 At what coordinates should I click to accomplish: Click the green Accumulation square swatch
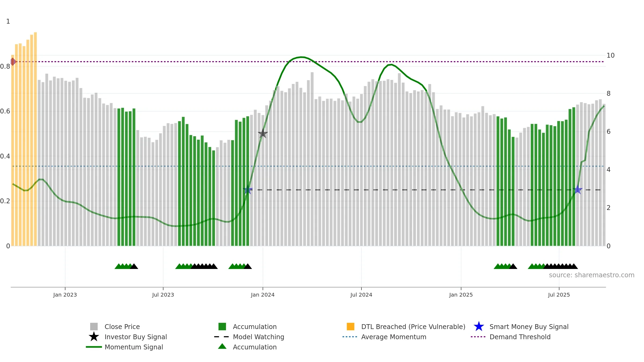coord(222,327)
